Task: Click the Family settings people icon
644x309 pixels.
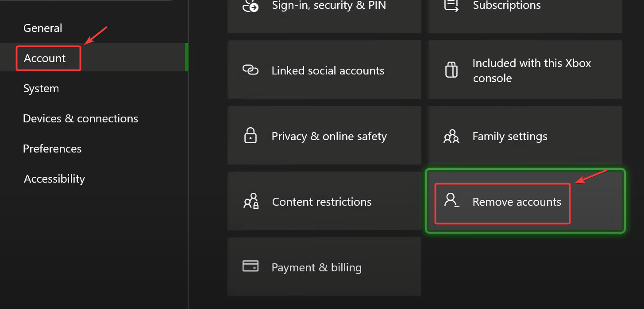Action: point(451,136)
